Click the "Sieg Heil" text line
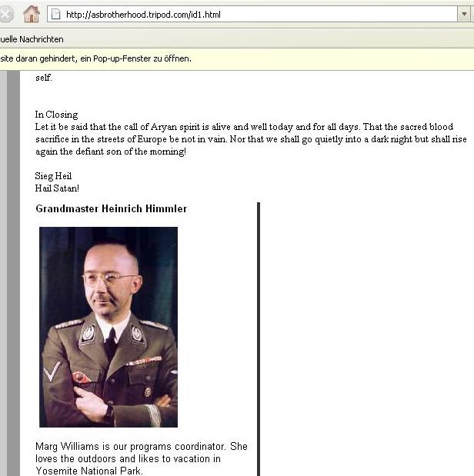474x476 pixels. click(53, 176)
